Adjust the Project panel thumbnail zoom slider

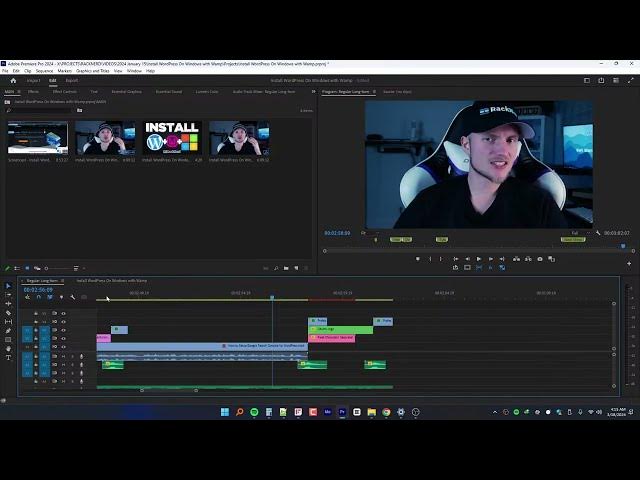(x=56, y=268)
